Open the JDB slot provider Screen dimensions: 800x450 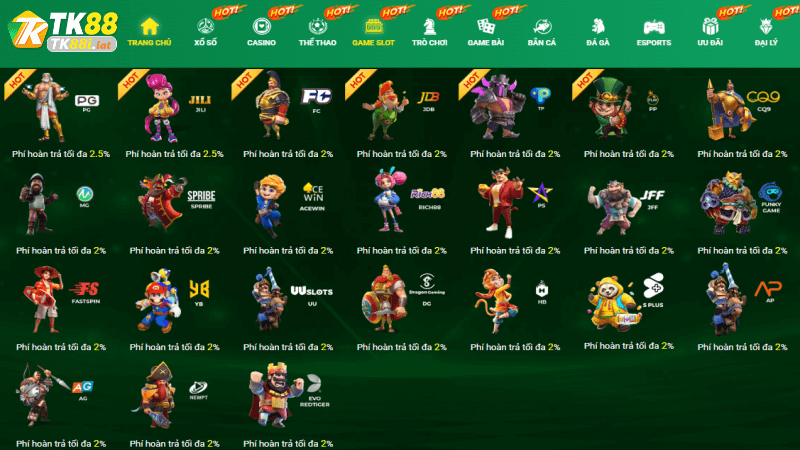(402, 115)
